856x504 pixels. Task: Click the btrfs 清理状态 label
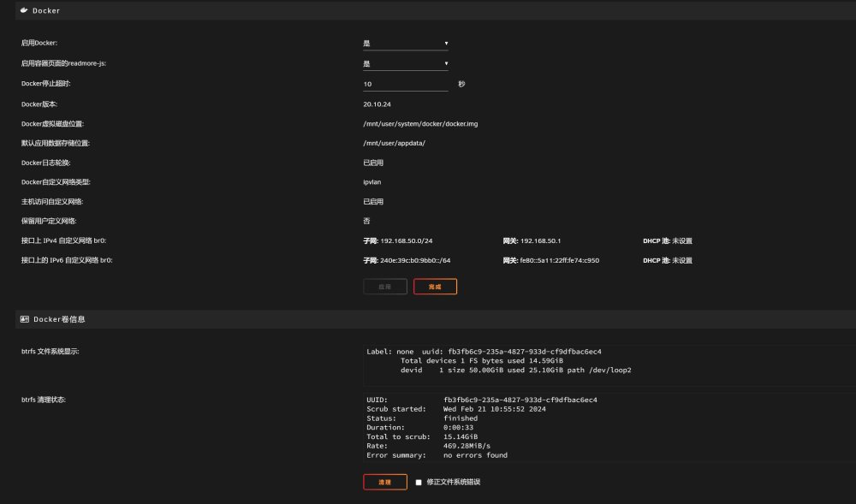coord(43,400)
